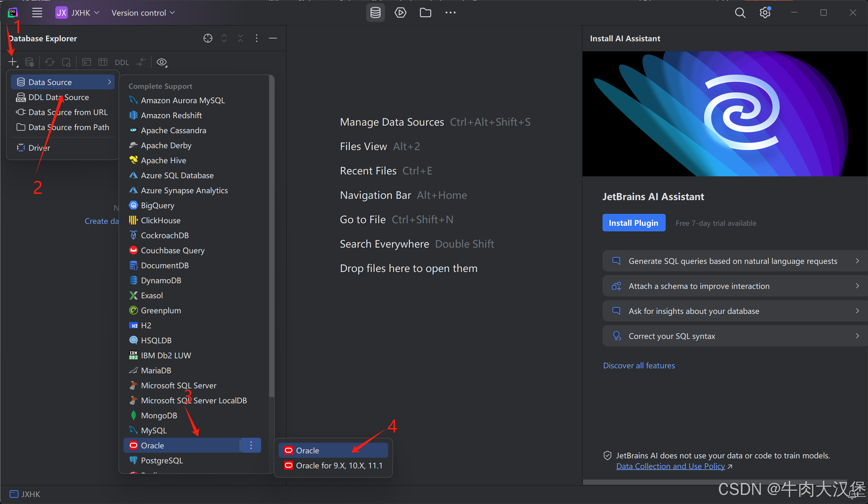This screenshot has width=868, height=504.
Task: Select the Driver menu item
Action: pyautogui.click(x=63, y=148)
